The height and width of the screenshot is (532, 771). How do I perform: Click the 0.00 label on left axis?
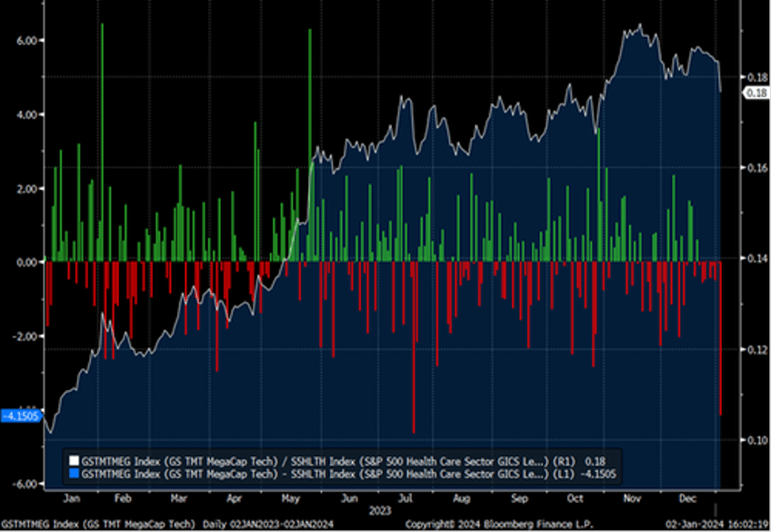pyautogui.click(x=26, y=263)
